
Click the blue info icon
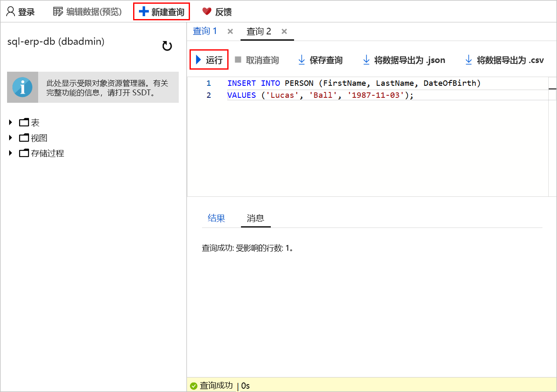22,87
